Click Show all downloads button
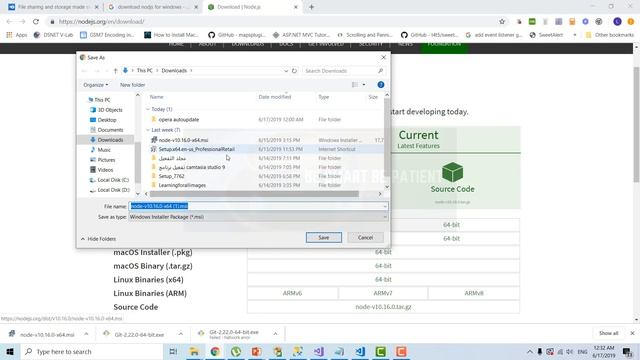640x360 pixels. coord(609,333)
